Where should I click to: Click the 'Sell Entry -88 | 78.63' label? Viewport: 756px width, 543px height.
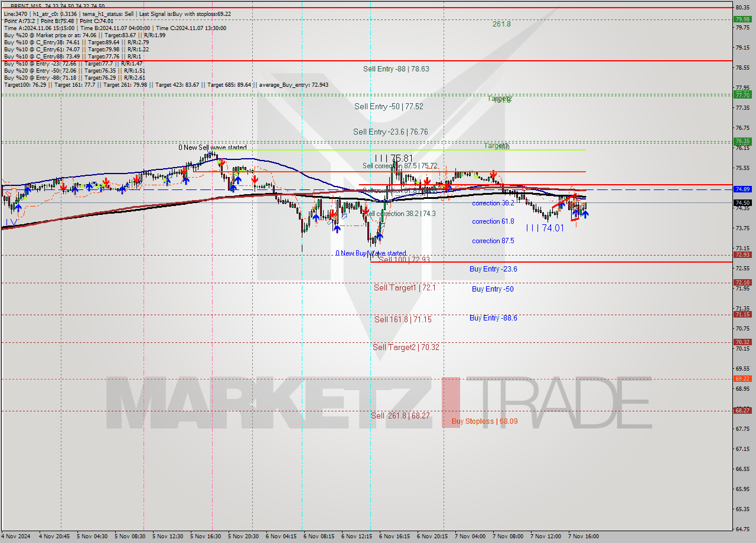coord(396,69)
